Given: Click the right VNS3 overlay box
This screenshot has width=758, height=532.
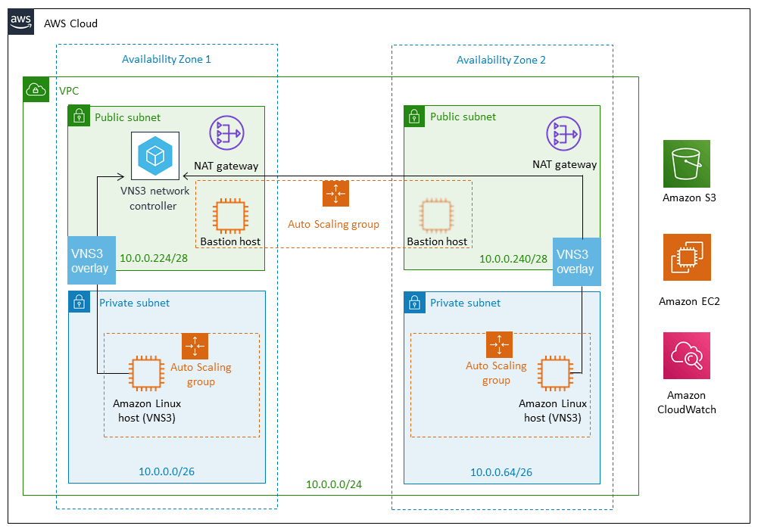Looking at the screenshot, I should (x=577, y=261).
